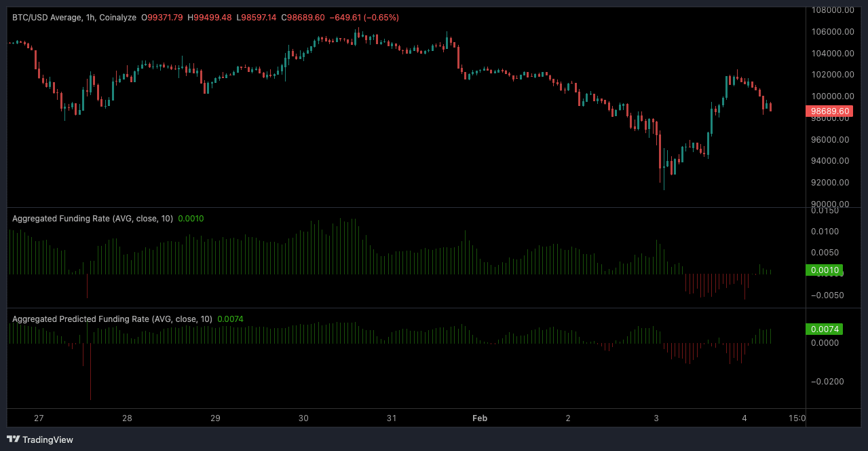
Task: Click the 0.0100 funding rate scale label
Action: tap(825, 232)
